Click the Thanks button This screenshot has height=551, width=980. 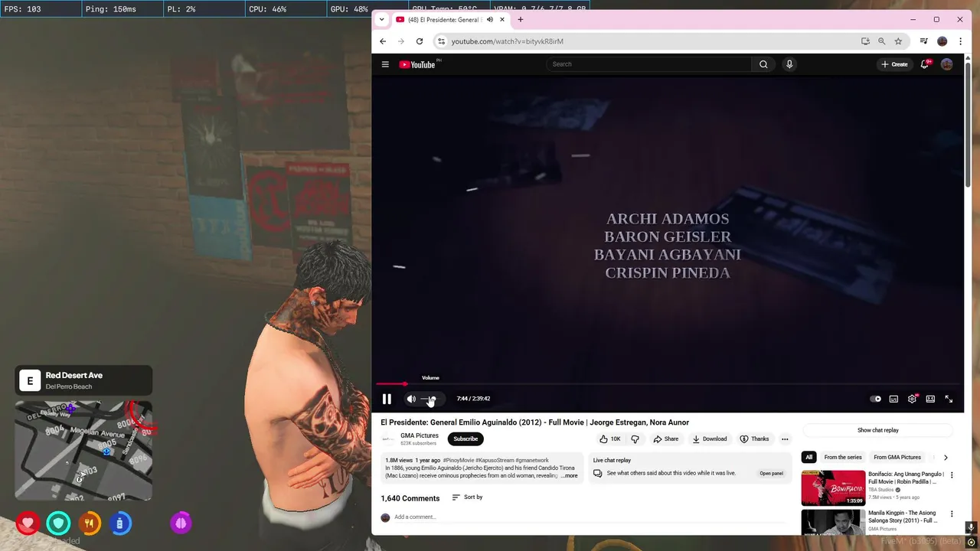[754, 439]
